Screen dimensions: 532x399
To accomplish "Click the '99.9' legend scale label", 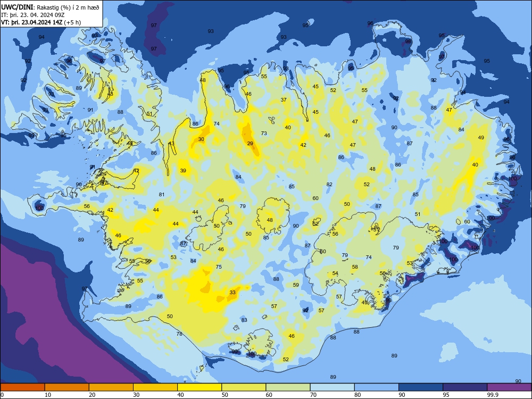I will pos(492,395).
